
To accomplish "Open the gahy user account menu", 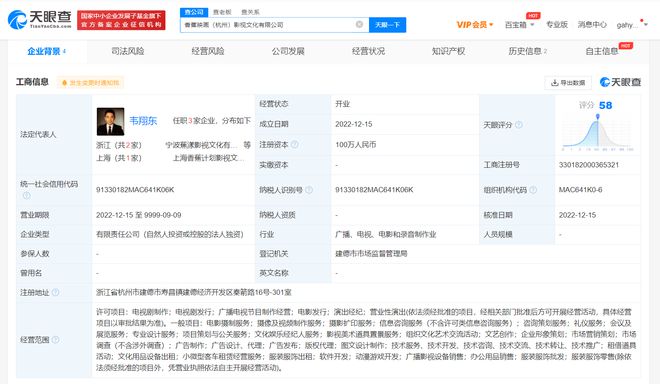I will [x=632, y=25].
